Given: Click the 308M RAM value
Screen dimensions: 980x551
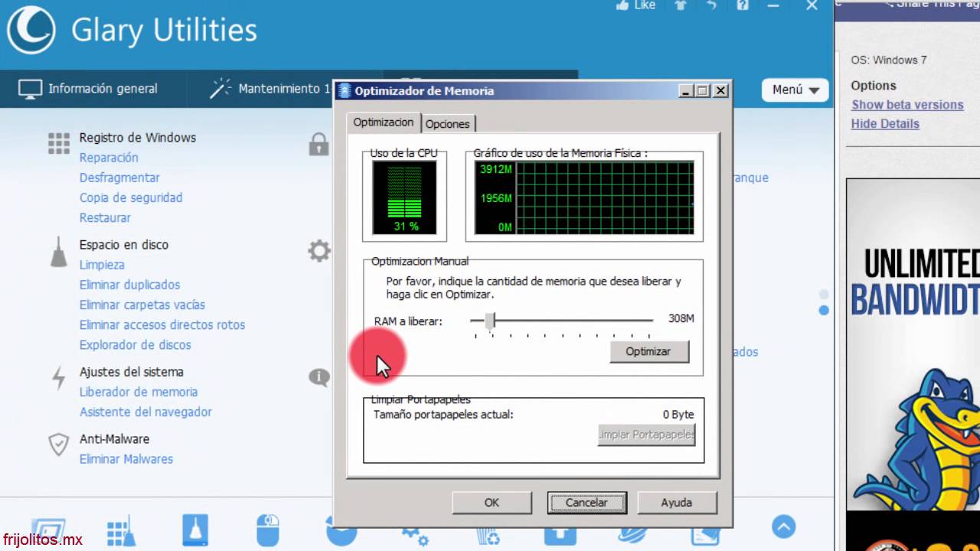Looking at the screenshot, I should (681, 318).
